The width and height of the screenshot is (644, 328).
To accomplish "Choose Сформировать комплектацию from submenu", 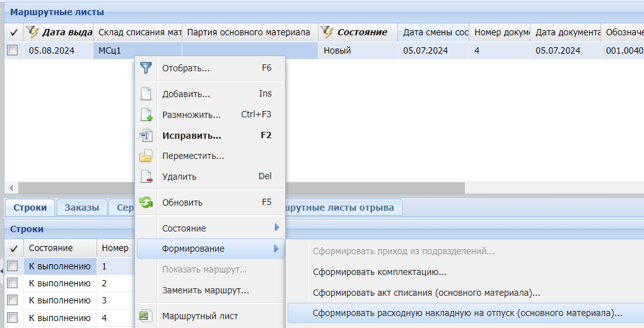I will click(x=380, y=272).
